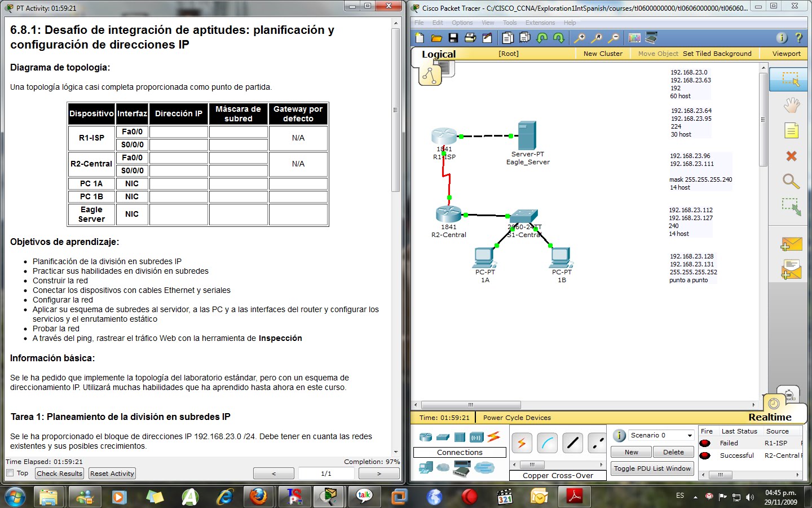Select the Place Note tool

[x=791, y=130]
